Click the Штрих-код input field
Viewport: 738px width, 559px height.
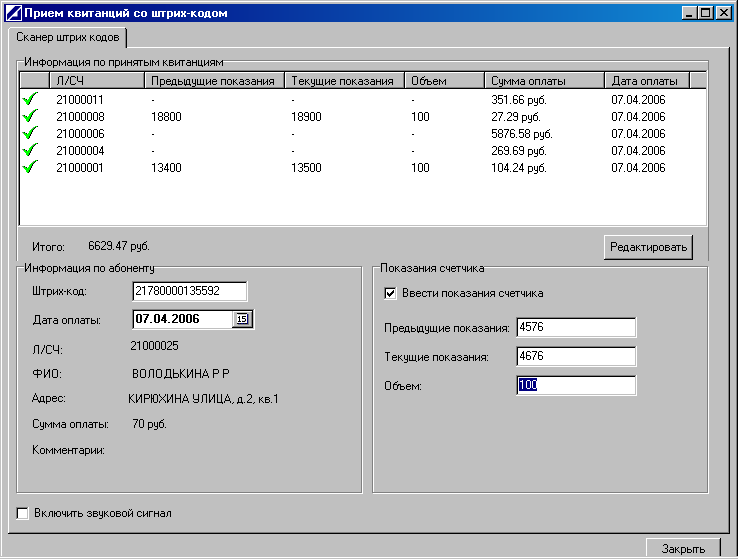(189, 291)
